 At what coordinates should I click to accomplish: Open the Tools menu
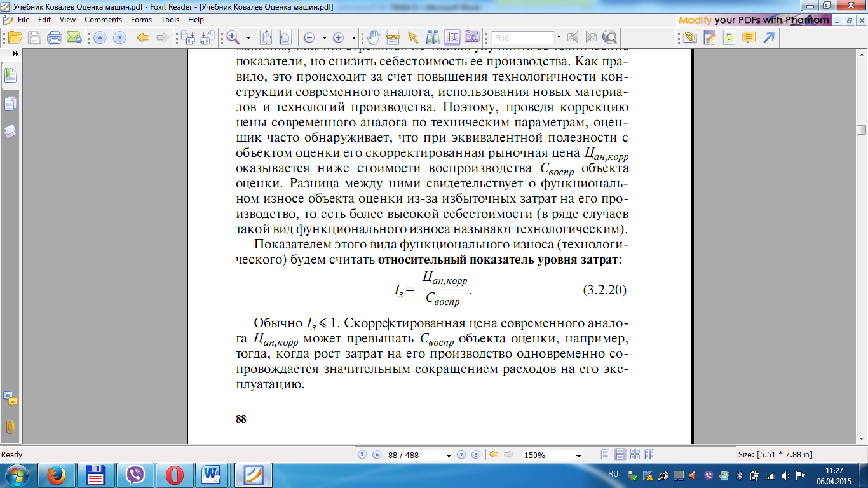(x=170, y=20)
